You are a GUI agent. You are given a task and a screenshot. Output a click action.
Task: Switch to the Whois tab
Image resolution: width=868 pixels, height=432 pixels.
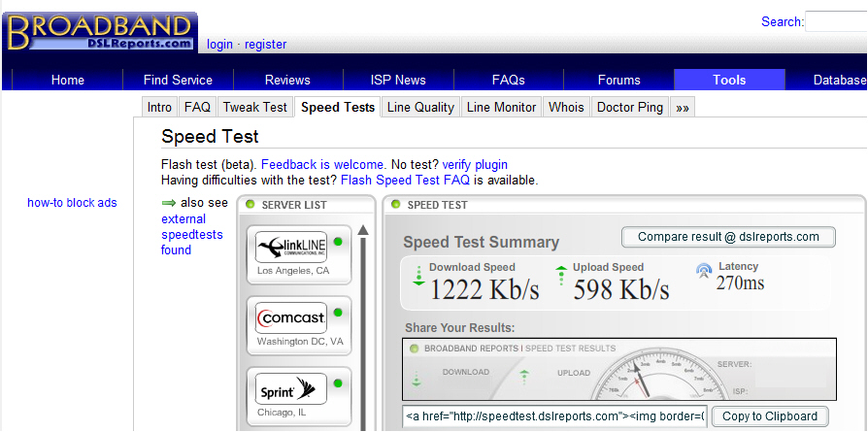pyautogui.click(x=566, y=108)
